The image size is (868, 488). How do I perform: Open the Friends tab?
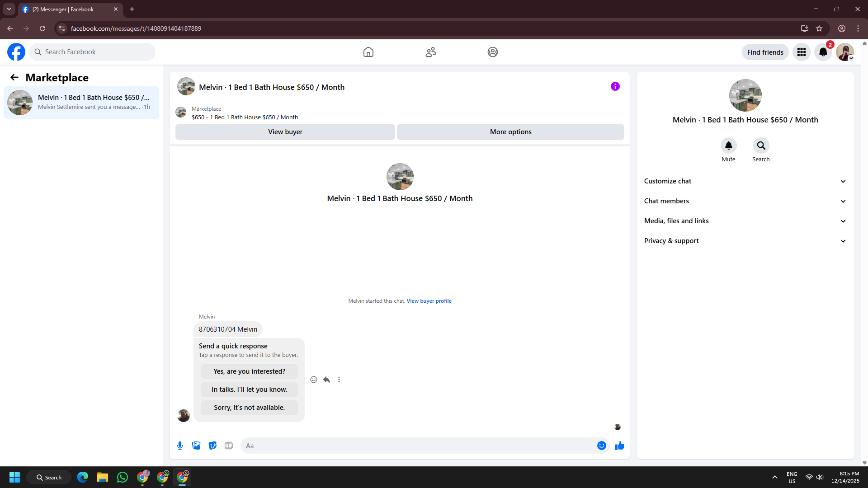point(430,52)
